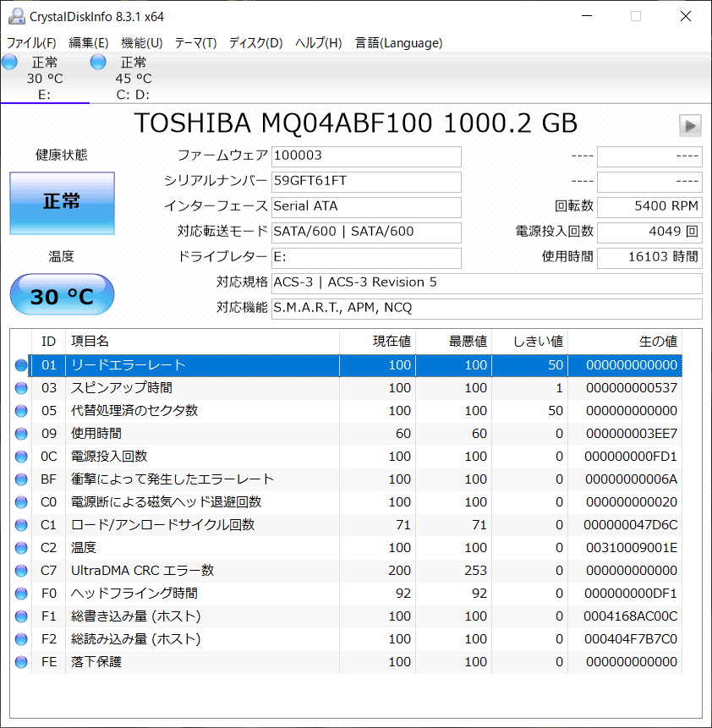Click the ID column header
The height and width of the screenshot is (728, 712).
[x=48, y=342]
